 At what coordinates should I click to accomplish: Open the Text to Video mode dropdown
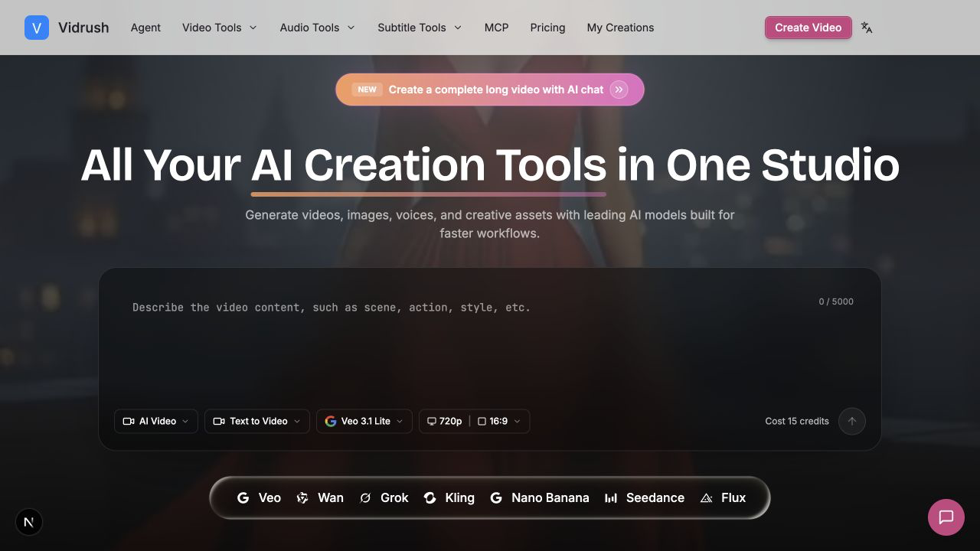tap(257, 421)
